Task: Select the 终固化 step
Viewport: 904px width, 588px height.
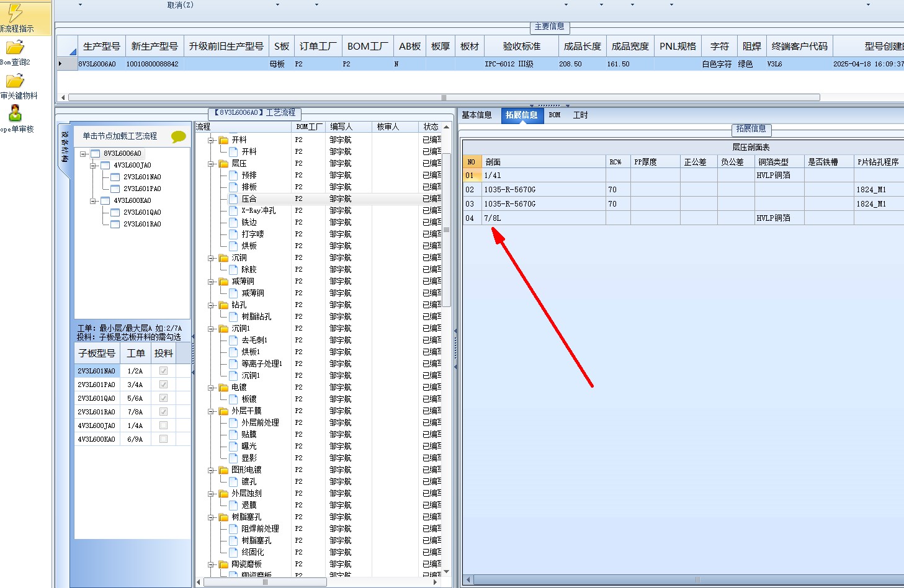Action: pos(253,552)
